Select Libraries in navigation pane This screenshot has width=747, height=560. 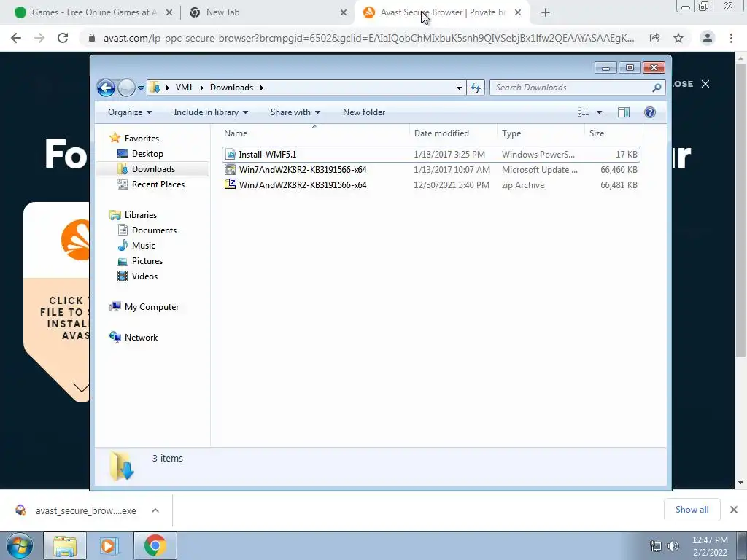tap(141, 215)
